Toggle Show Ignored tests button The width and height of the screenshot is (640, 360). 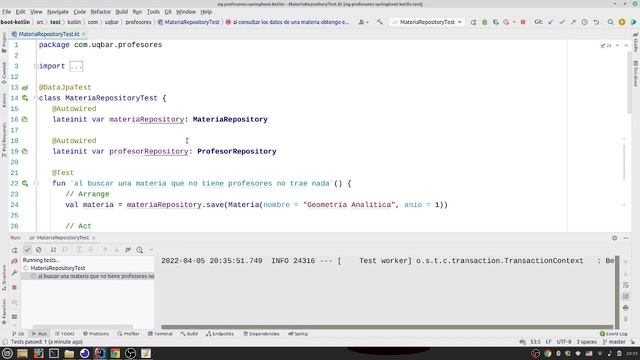click(39, 250)
